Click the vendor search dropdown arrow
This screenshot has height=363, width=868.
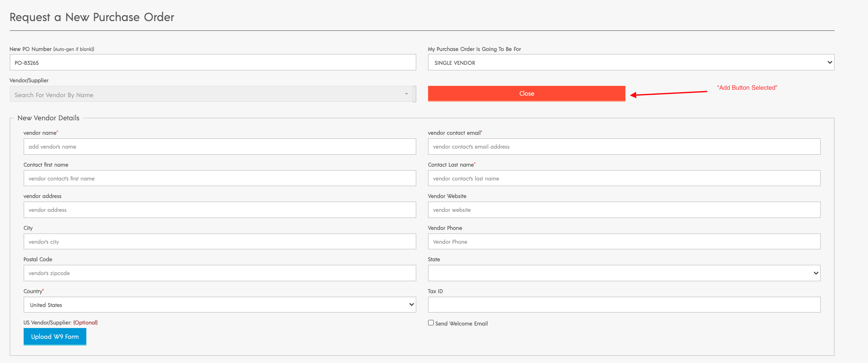[406, 94]
